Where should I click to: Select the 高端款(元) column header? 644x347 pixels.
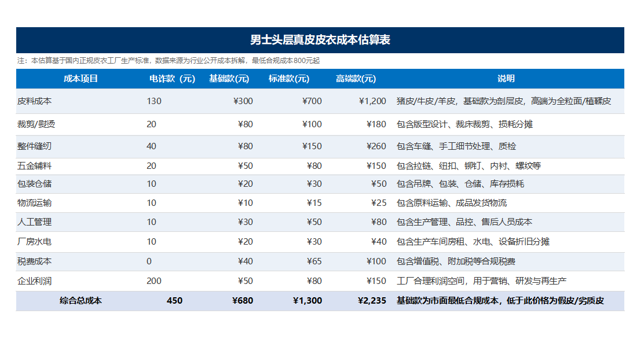pos(356,79)
